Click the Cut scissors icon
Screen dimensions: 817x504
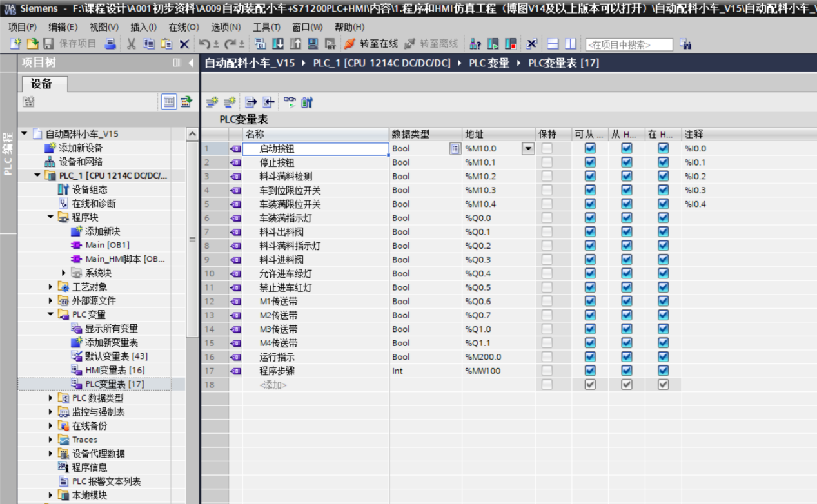coord(131,44)
